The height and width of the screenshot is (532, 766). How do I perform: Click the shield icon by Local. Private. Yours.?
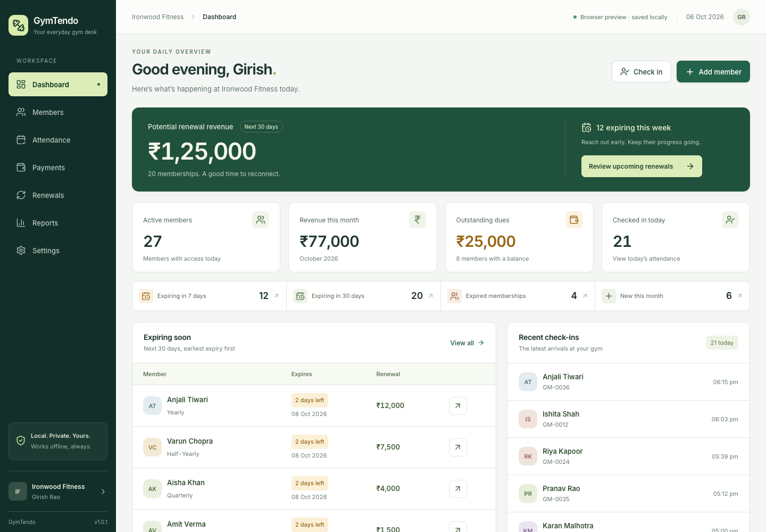[x=21, y=441]
